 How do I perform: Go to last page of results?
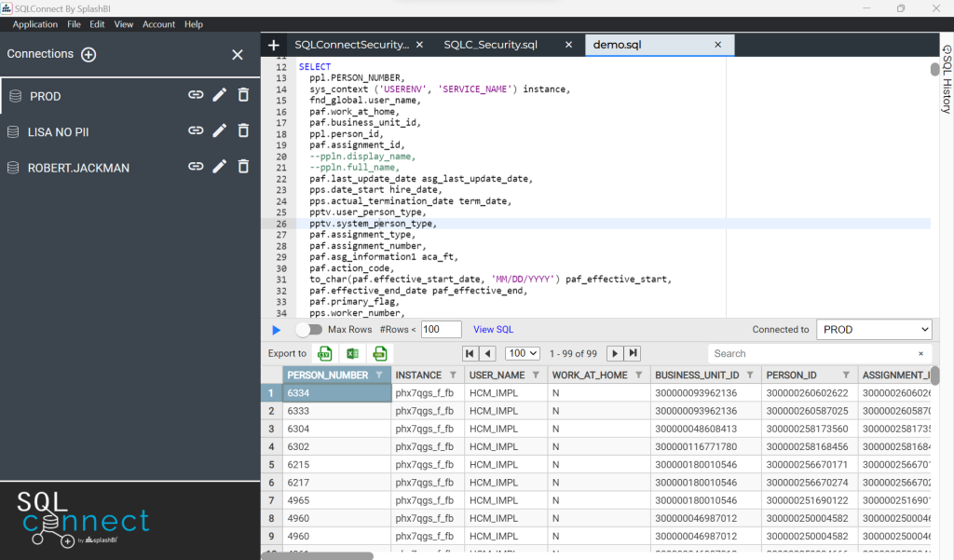[633, 353]
